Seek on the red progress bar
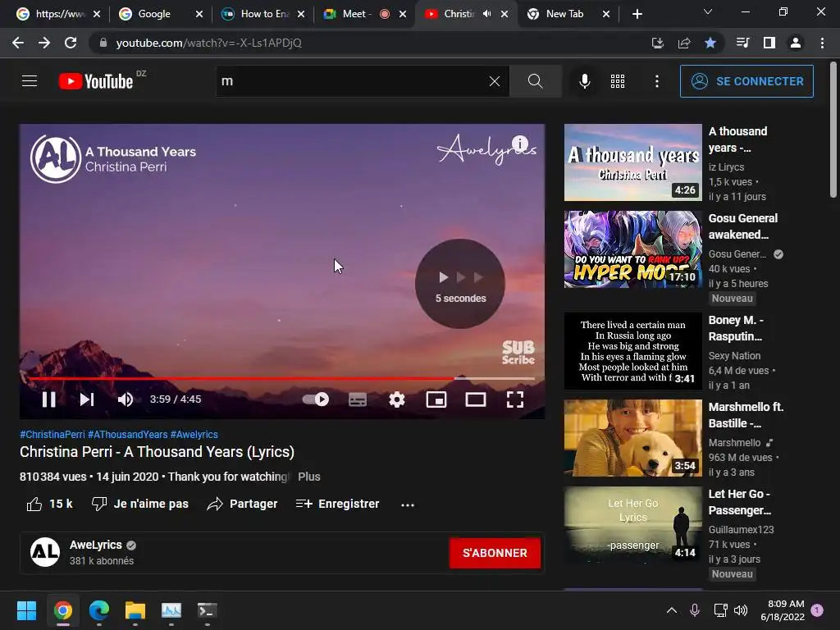Image resolution: width=840 pixels, height=630 pixels. (x=282, y=378)
